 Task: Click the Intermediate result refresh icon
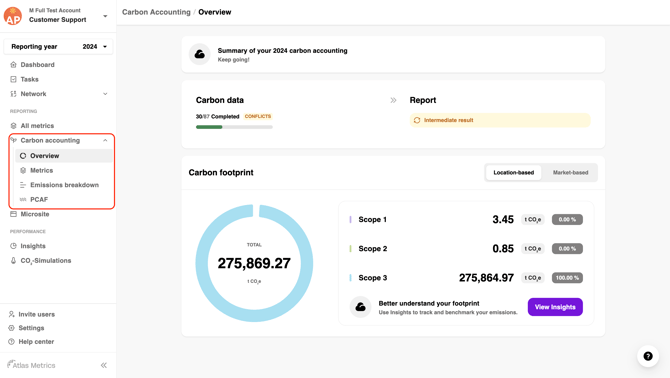(417, 120)
